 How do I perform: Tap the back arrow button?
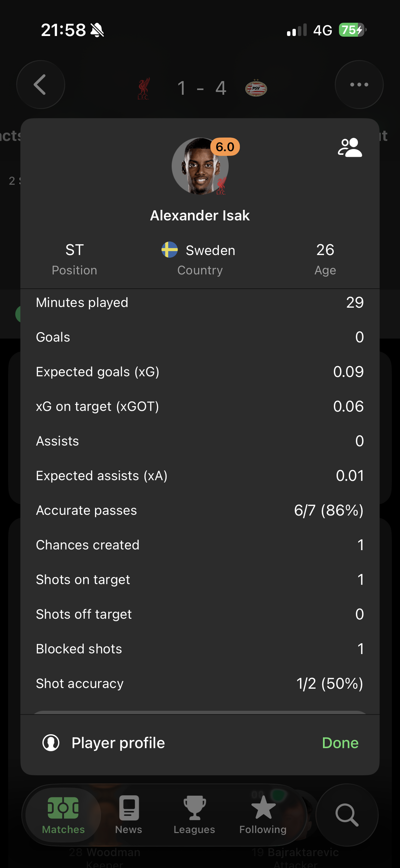coord(40,85)
